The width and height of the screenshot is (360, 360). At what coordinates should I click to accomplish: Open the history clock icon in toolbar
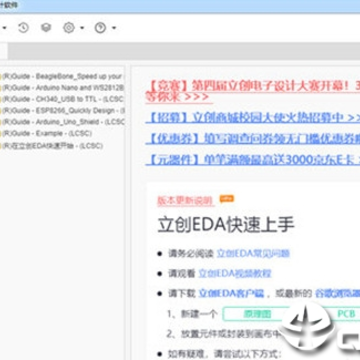[x=23, y=28]
